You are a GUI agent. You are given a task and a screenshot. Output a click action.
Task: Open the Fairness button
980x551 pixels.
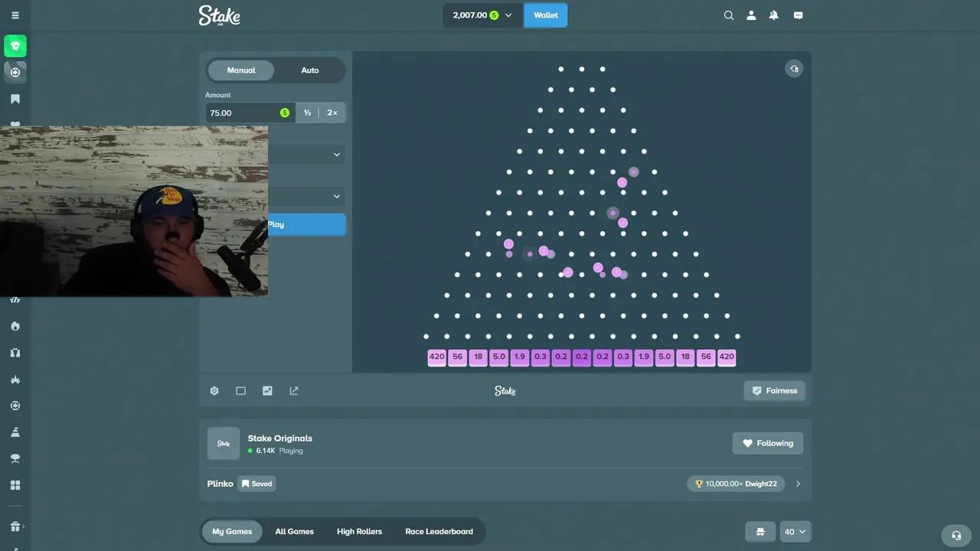click(774, 391)
